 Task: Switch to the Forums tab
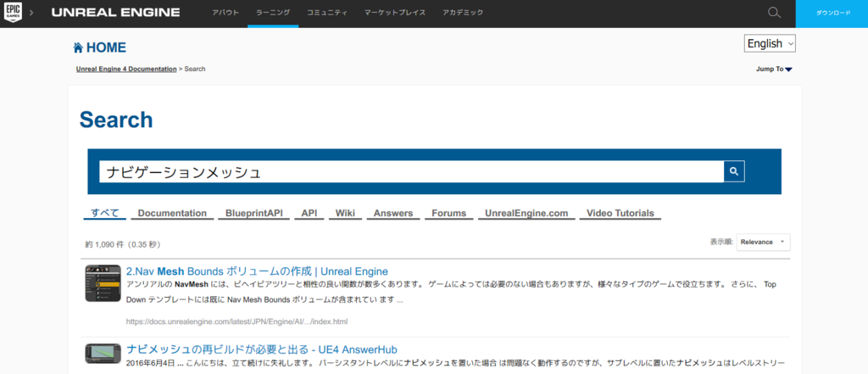[x=449, y=214]
